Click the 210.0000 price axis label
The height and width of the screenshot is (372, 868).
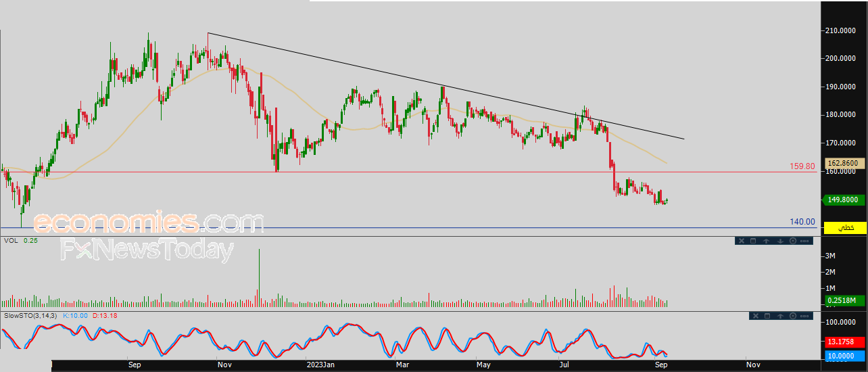tap(842, 30)
